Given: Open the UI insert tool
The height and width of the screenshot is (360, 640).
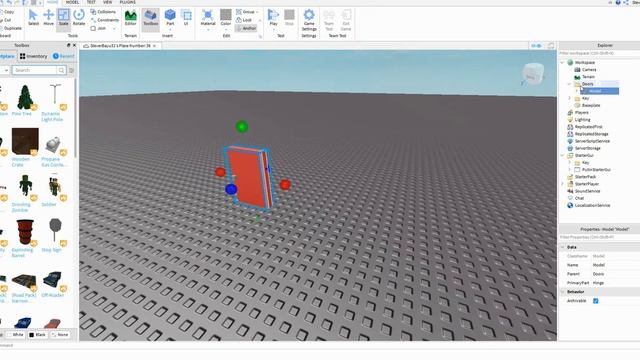Looking at the screenshot, I should tap(186, 18).
